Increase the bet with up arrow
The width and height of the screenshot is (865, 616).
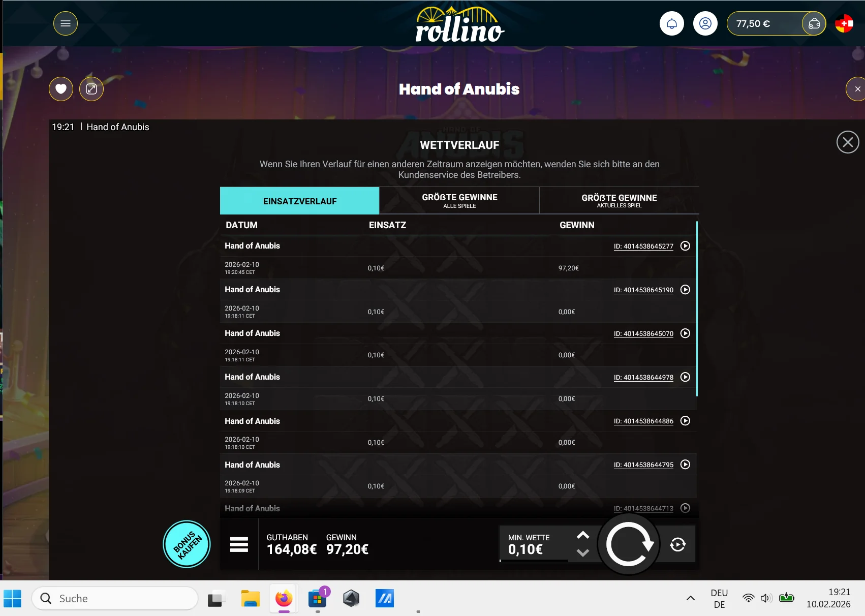[583, 535]
